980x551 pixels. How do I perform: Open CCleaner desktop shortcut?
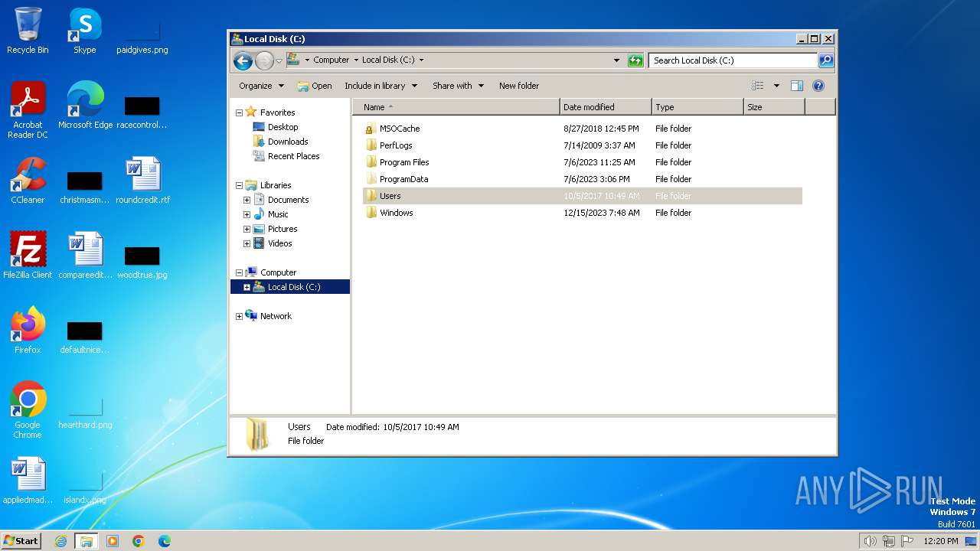point(28,181)
